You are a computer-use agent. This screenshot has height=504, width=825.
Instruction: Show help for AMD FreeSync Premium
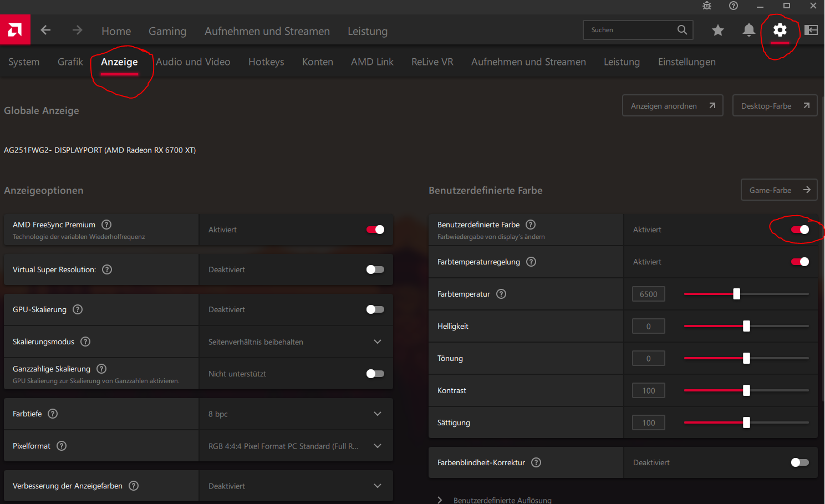tap(106, 225)
